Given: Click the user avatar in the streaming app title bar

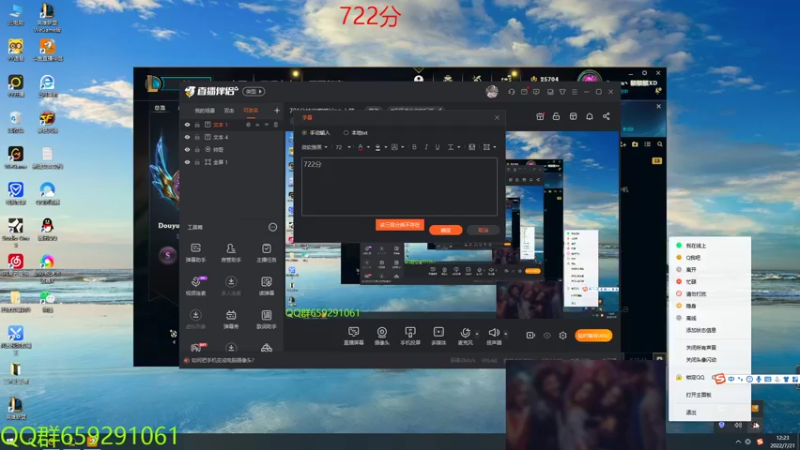Looking at the screenshot, I should coord(492,91).
